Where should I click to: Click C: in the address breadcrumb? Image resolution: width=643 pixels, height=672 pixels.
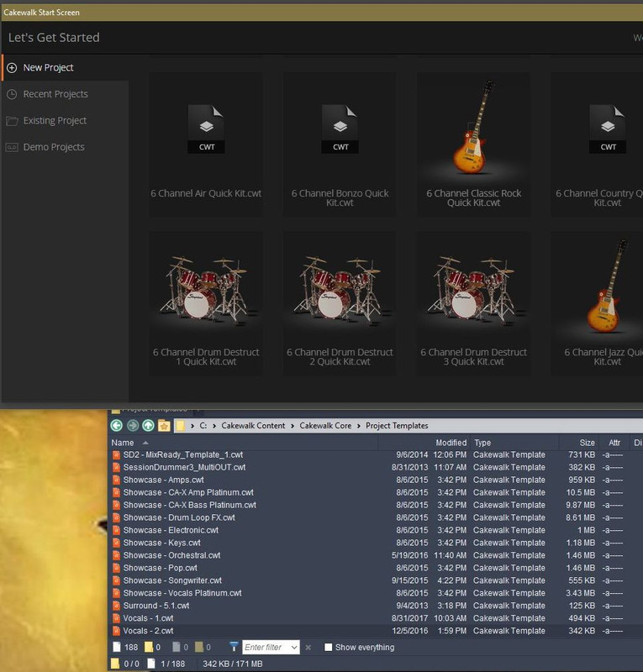coord(203,426)
